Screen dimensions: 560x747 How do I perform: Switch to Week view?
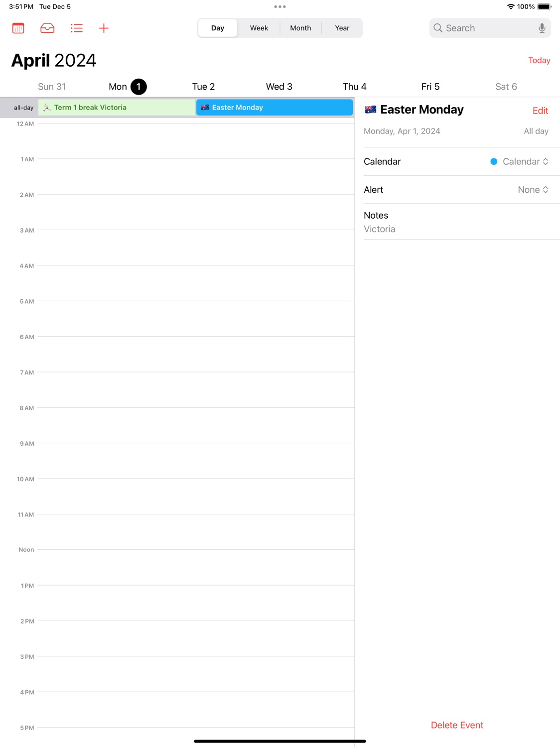[259, 28]
